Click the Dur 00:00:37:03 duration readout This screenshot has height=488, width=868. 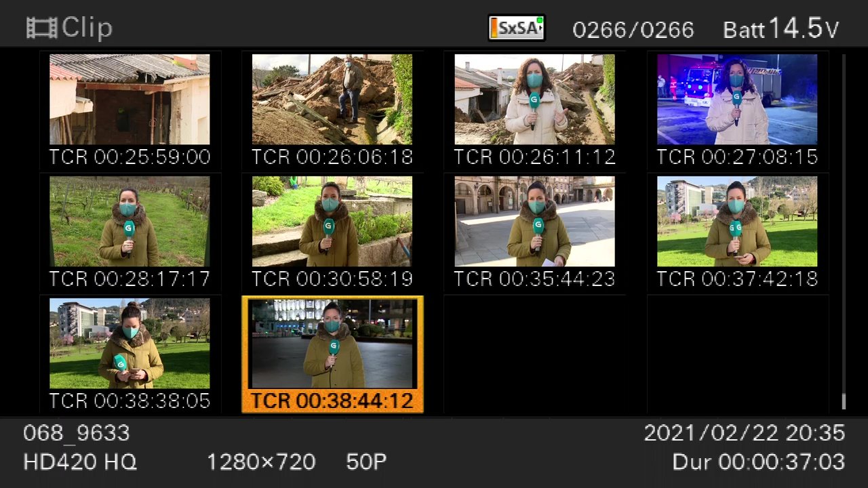click(759, 462)
